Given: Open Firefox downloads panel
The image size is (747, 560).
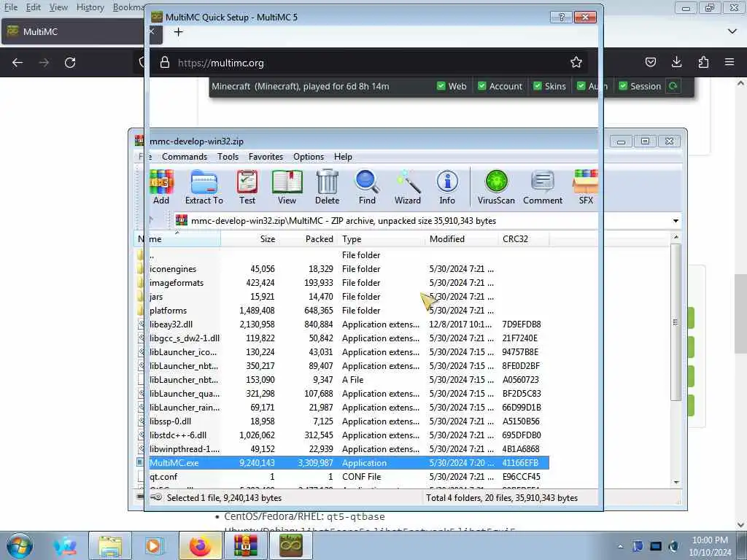Looking at the screenshot, I should tap(676, 62).
